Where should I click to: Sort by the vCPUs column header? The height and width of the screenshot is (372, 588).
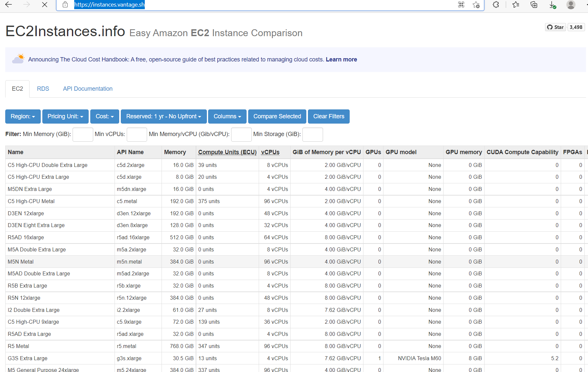pyautogui.click(x=274, y=152)
